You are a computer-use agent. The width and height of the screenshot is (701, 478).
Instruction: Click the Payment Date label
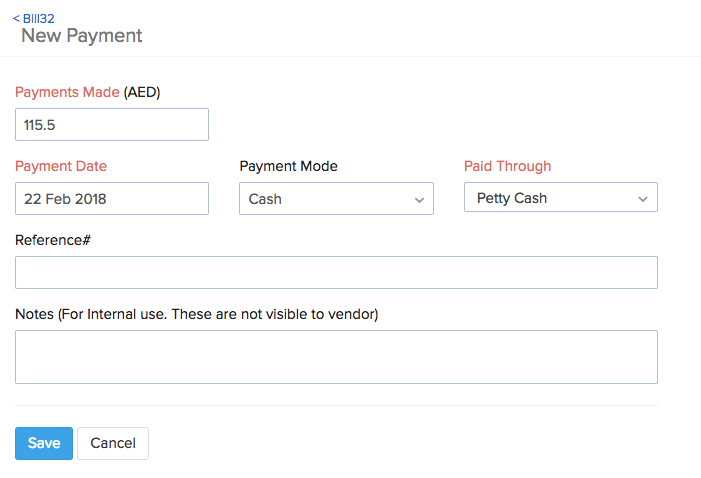(61, 166)
